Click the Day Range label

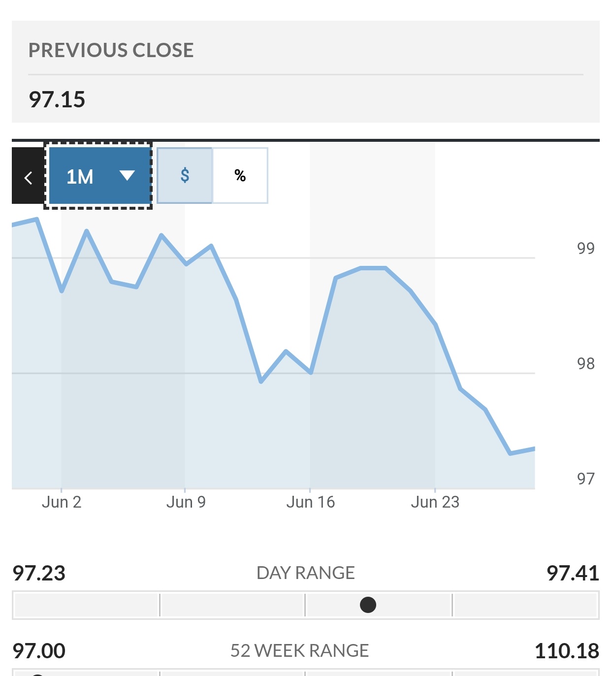click(306, 573)
